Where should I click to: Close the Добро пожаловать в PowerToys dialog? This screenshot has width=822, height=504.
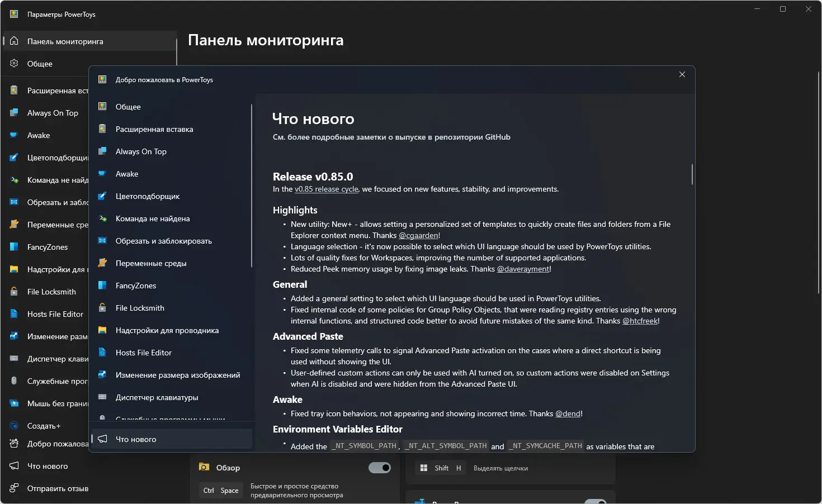tap(682, 74)
